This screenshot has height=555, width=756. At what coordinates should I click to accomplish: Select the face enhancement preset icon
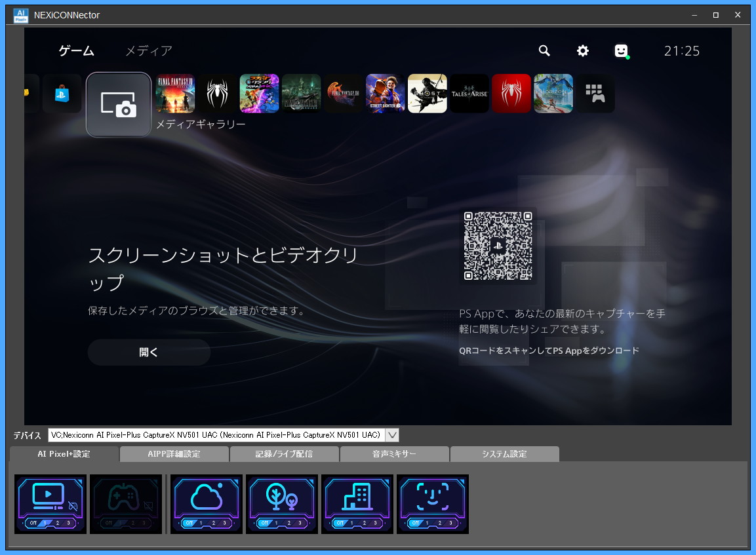[x=433, y=503]
